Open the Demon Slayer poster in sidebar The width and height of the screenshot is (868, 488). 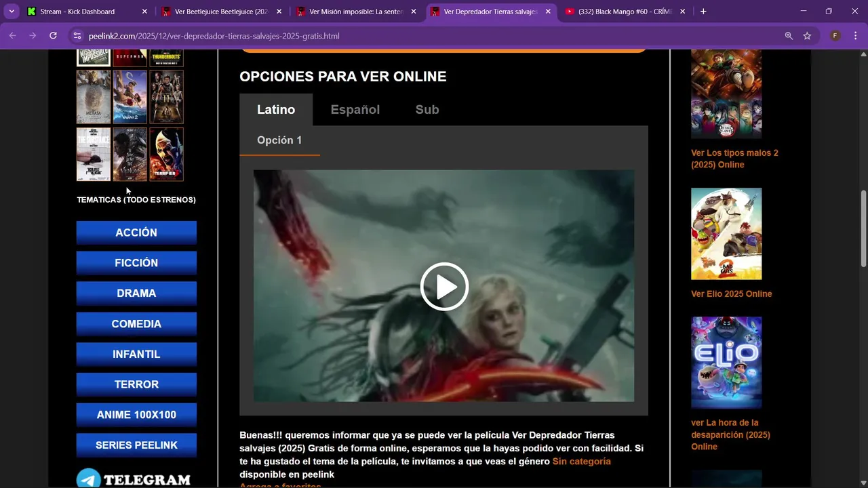(x=726, y=94)
